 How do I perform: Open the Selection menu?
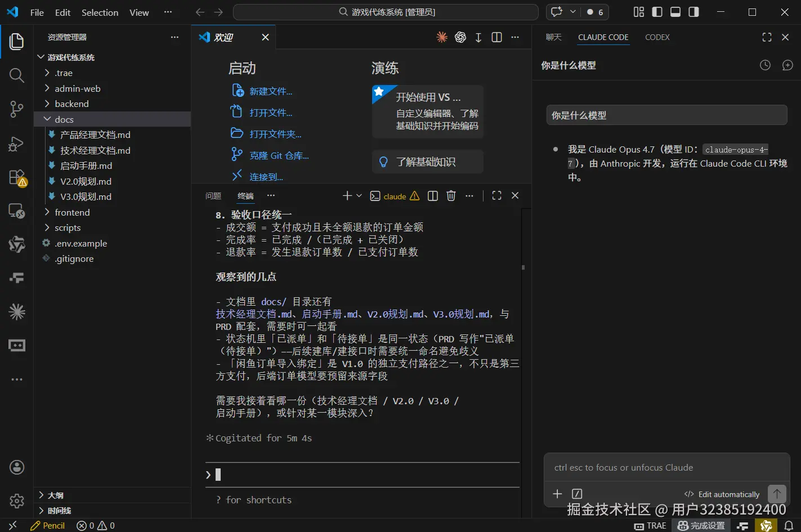coord(100,12)
